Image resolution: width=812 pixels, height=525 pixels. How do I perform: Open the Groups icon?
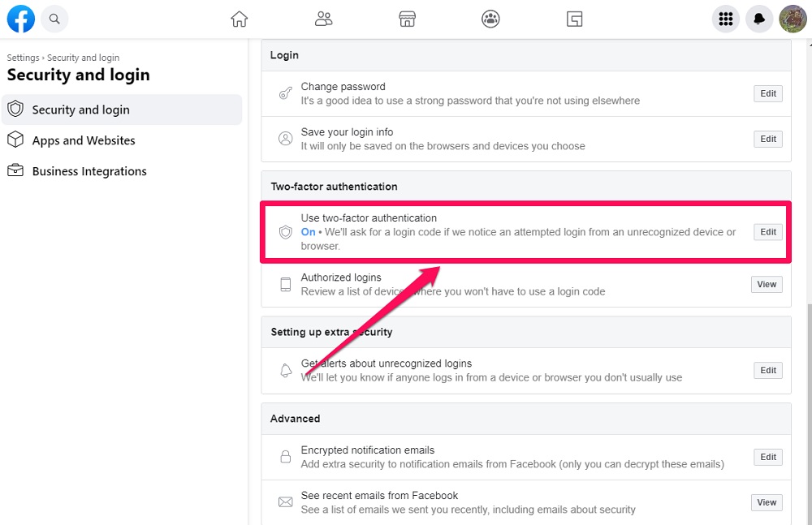[x=490, y=19]
